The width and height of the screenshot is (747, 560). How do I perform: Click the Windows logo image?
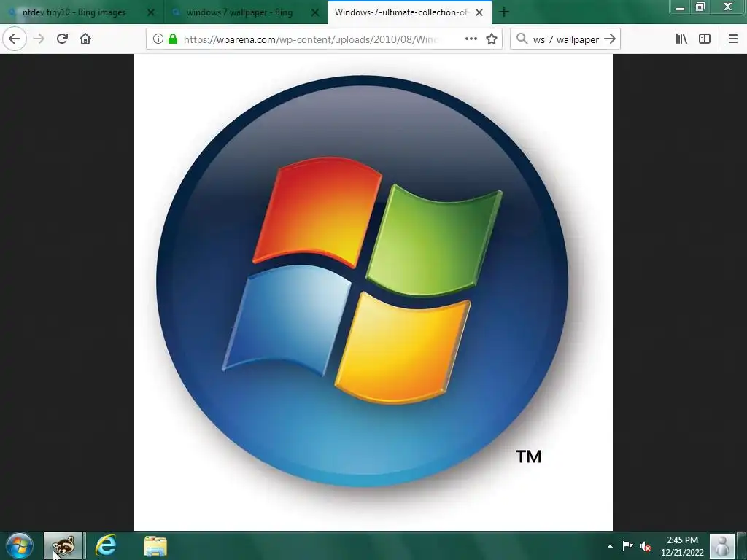tap(373, 292)
